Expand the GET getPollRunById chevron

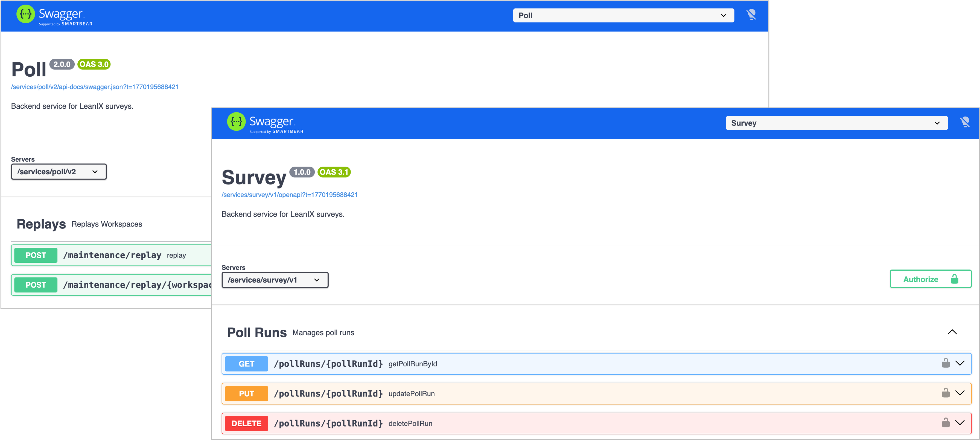click(960, 363)
